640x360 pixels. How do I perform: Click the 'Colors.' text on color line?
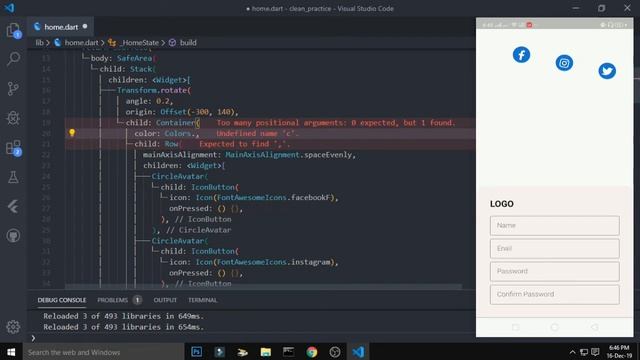[x=180, y=133]
